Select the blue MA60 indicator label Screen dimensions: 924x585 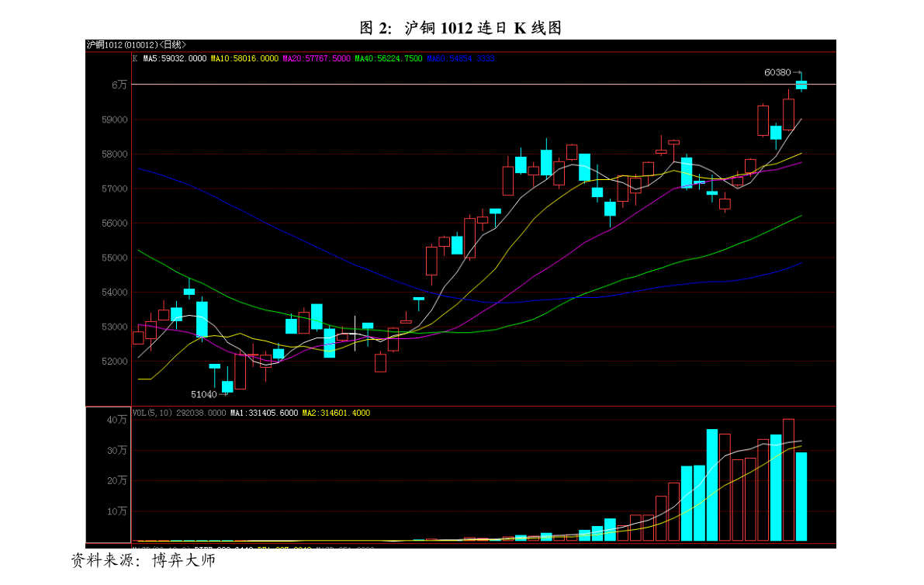(x=459, y=59)
